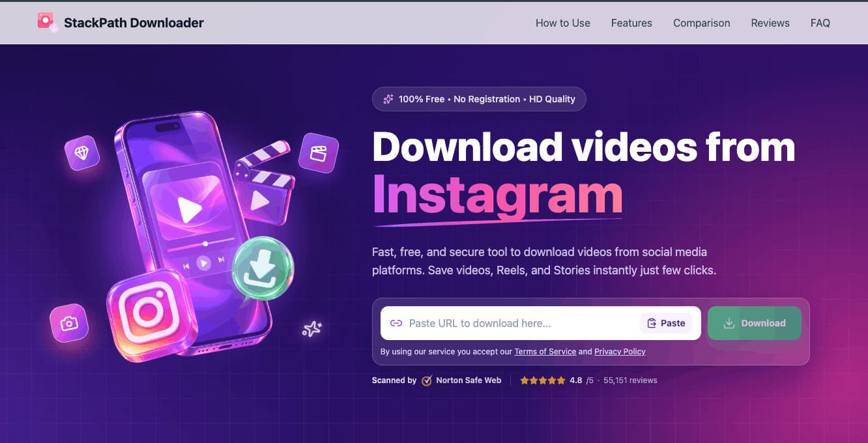Open the FAQ nav item

coord(820,23)
